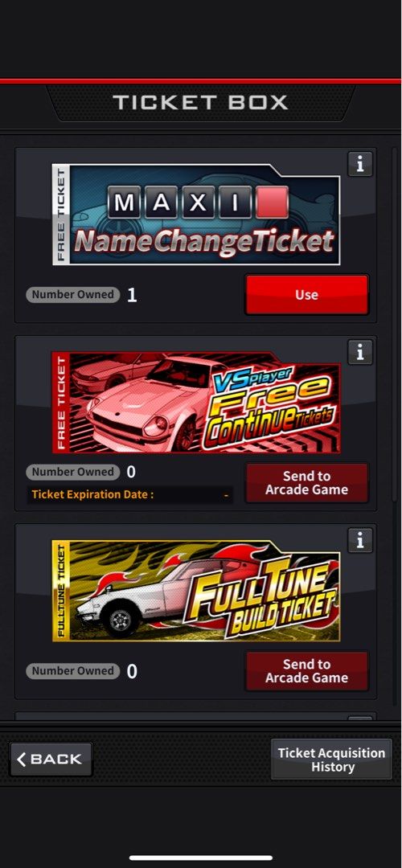Click the Ticket Expiration Date field

click(x=129, y=494)
